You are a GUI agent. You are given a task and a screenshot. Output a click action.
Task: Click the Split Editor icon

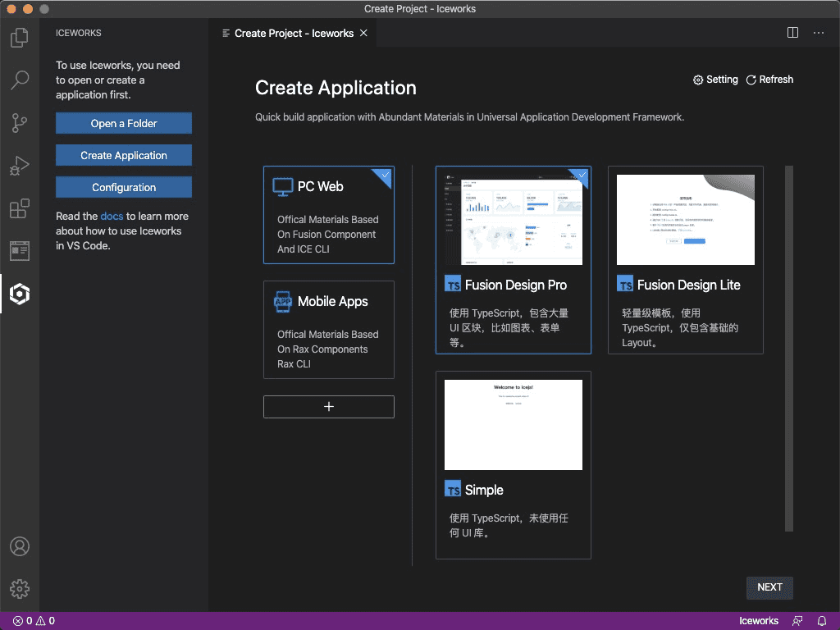pyautogui.click(x=792, y=33)
